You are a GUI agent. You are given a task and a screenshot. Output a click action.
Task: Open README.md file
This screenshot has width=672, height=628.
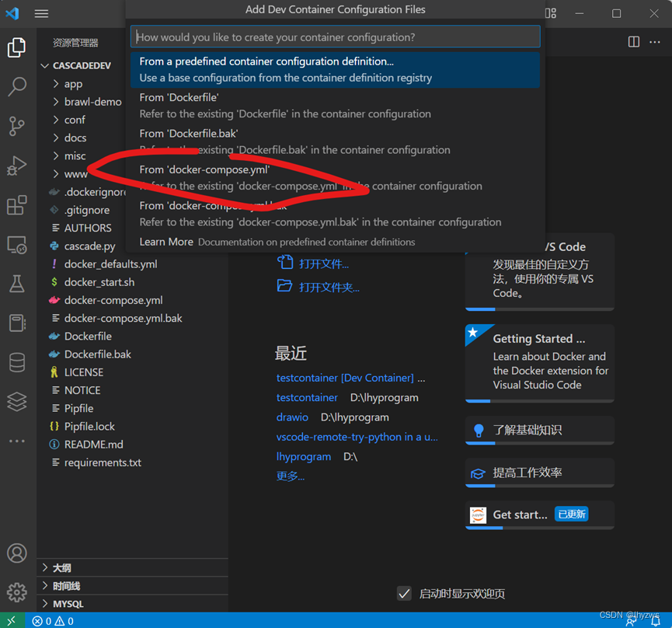[93, 444]
